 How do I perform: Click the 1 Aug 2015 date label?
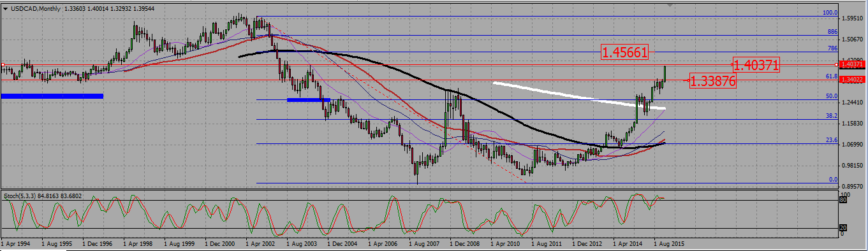(x=669, y=243)
